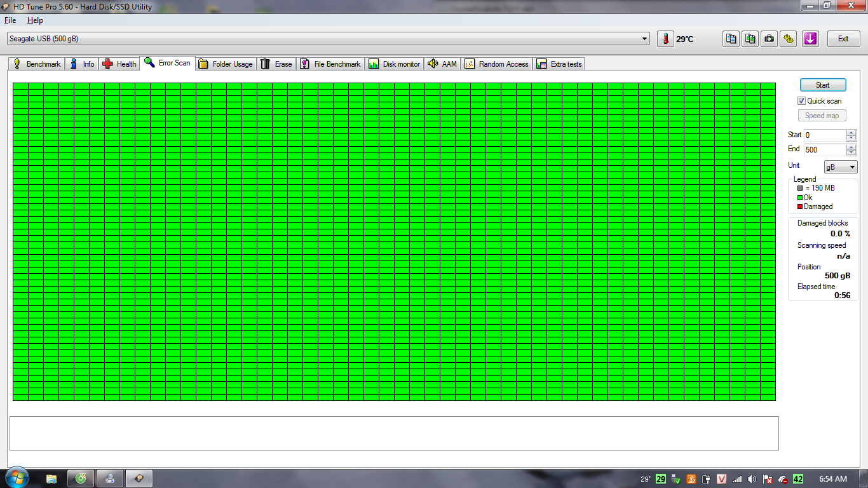Click the gray 190 MB legend swatch

pyautogui.click(x=800, y=188)
